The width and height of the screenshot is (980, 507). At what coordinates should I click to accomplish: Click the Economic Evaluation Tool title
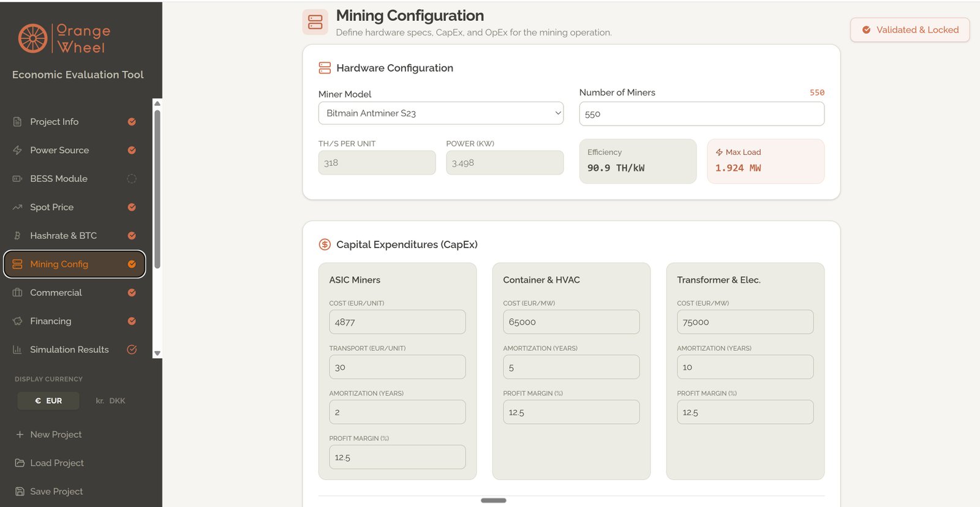coord(78,75)
